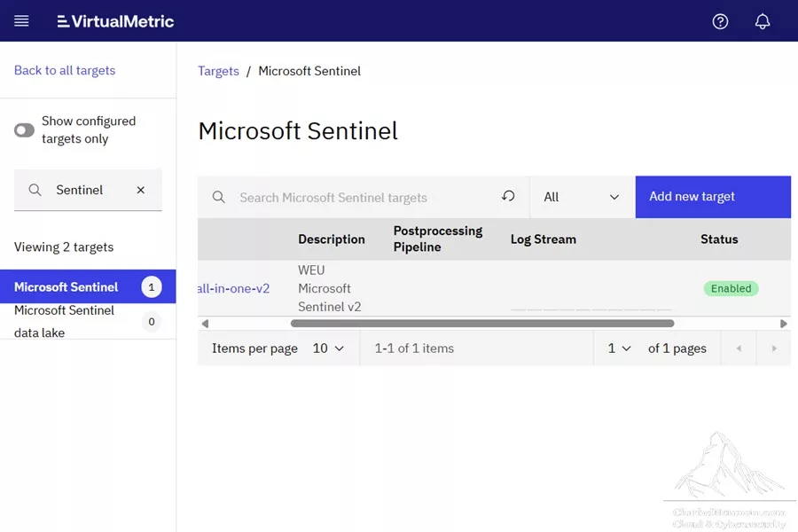Viewport: 798px width, 532px height.
Task: Select Microsoft Sentinel in the sidebar
Action: (88, 286)
